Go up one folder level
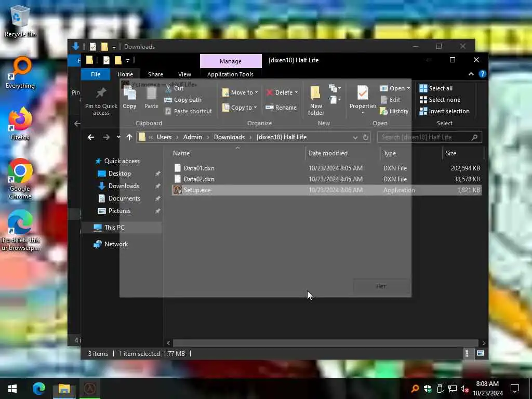Image resolution: width=532 pixels, height=399 pixels. click(129, 137)
